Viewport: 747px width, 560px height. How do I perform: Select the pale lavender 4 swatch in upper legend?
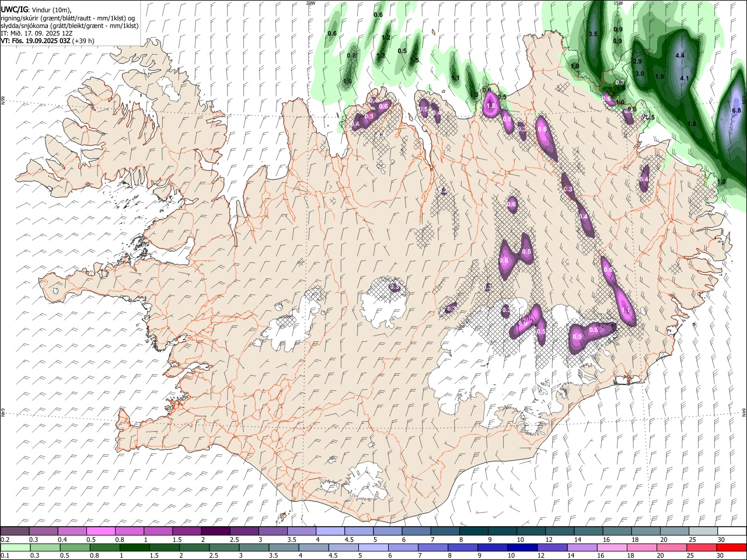coord(330,531)
